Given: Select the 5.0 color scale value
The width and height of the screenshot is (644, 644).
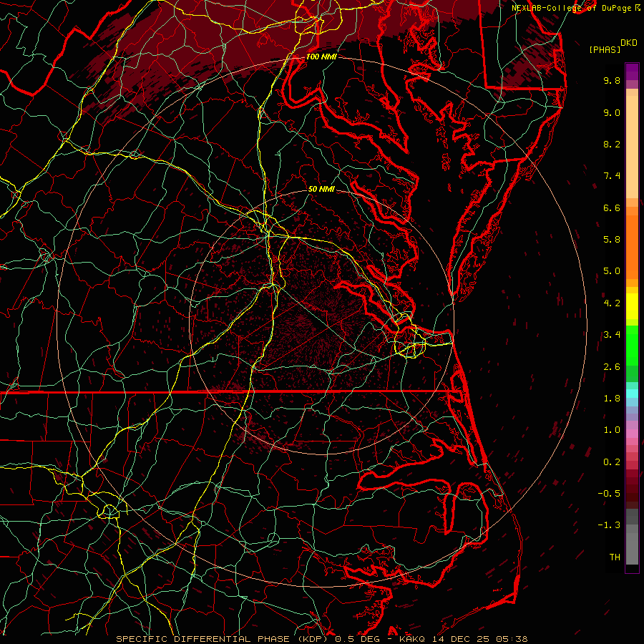Looking at the screenshot, I should [612, 271].
